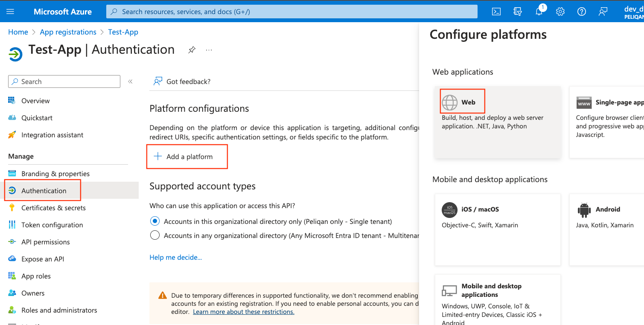Screen dimensions: 644x325
Task: Focus the global search resources box
Action: tap(292, 12)
